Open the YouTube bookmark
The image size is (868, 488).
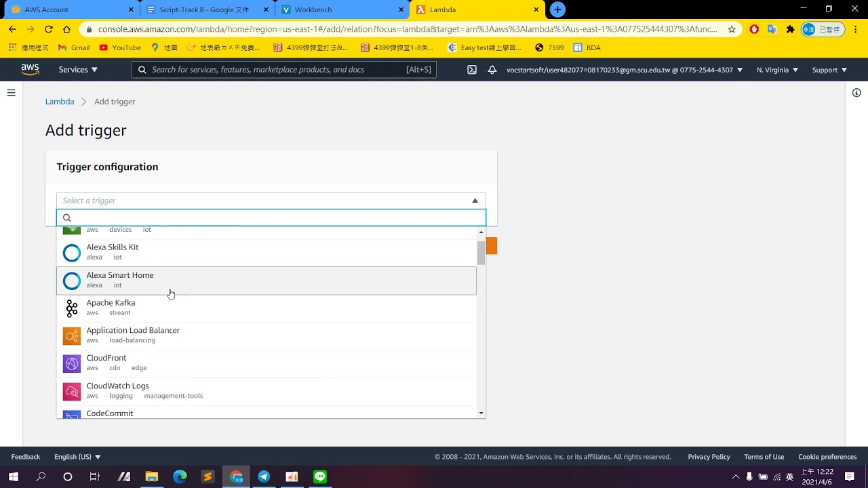(120, 47)
